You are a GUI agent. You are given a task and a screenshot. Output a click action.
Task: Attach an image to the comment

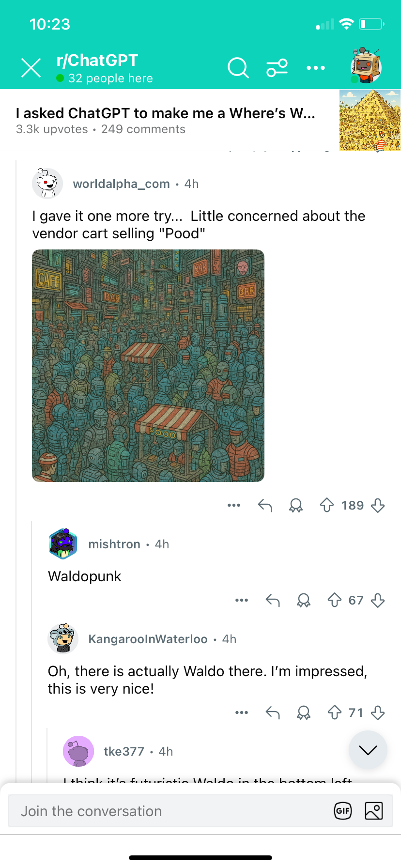point(374,811)
